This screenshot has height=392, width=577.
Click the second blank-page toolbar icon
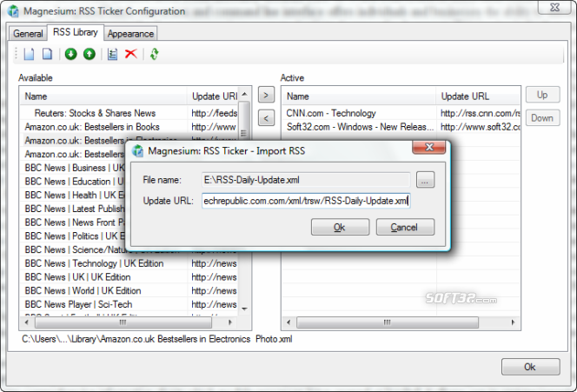pos(47,54)
